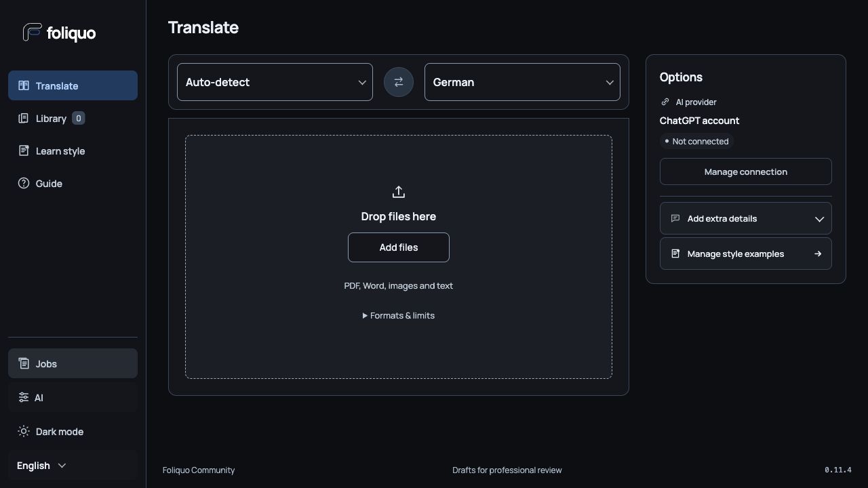Viewport: 868px width, 488px height.
Task: Click the Library icon in sidebar
Action: (24, 118)
